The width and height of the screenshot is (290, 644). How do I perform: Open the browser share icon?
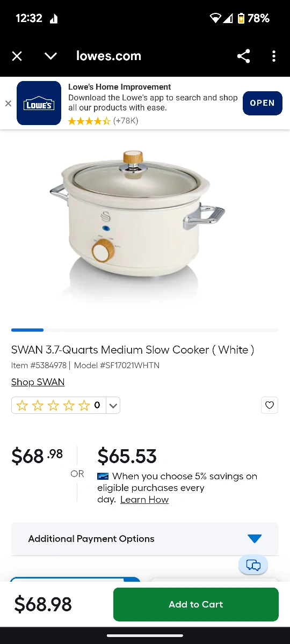click(243, 56)
